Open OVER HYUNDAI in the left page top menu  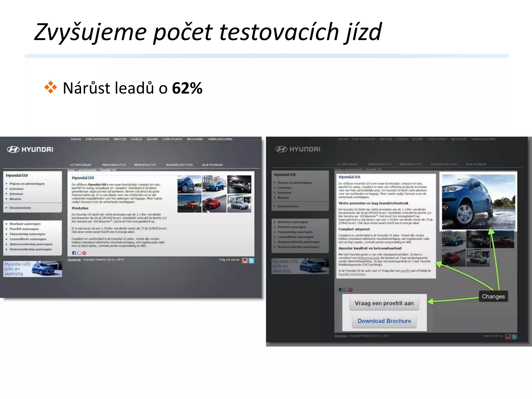coord(172,139)
